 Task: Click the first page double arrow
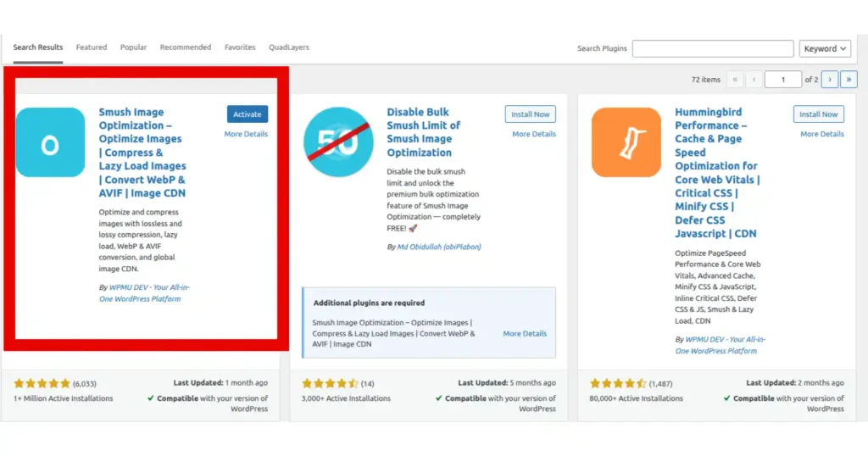click(735, 80)
